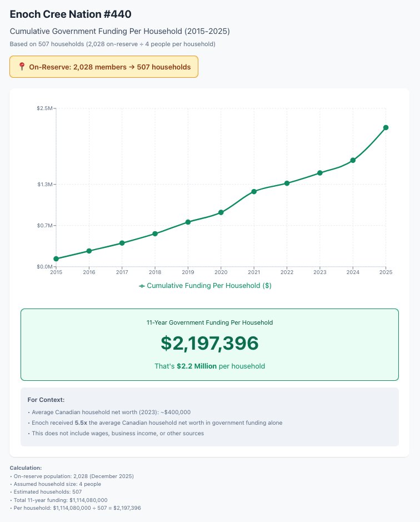The height and width of the screenshot is (522, 420).
Task: Click the 2022 x-axis label
Action: tap(287, 272)
